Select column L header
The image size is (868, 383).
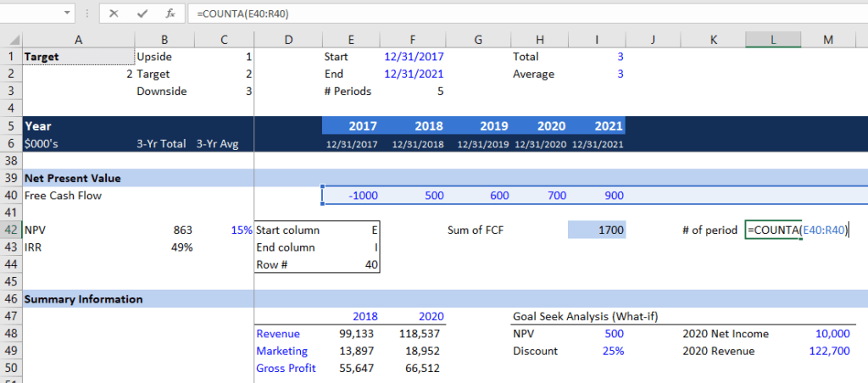[772, 40]
